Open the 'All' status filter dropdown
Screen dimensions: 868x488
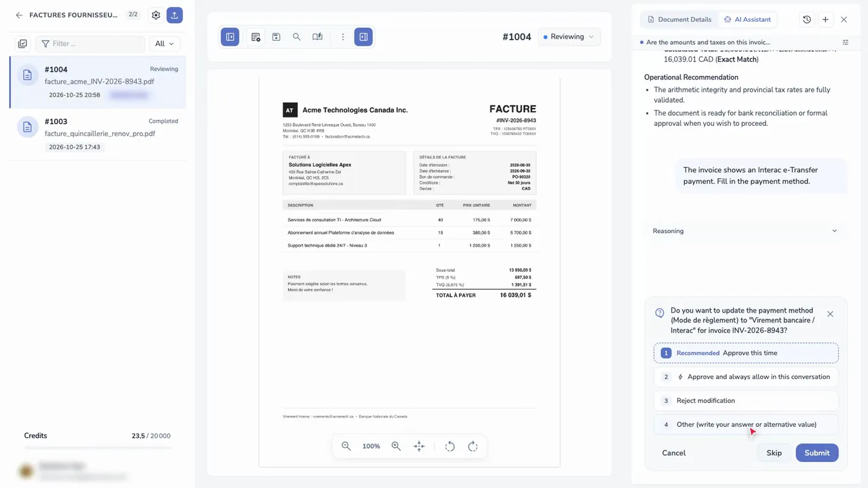[x=164, y=43]
